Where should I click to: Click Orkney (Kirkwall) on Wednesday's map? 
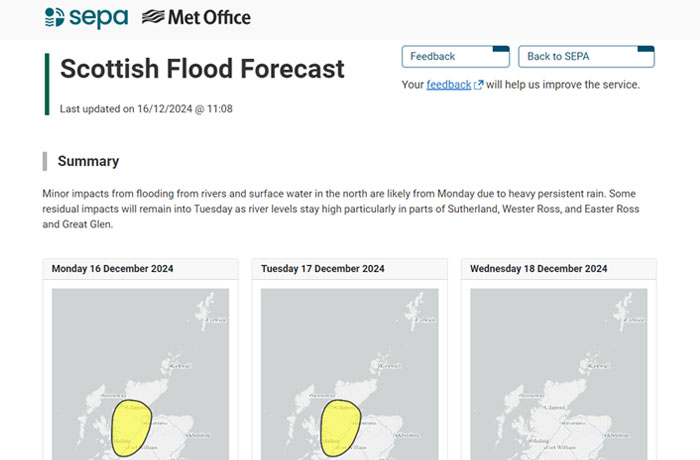tap(597, 365)
